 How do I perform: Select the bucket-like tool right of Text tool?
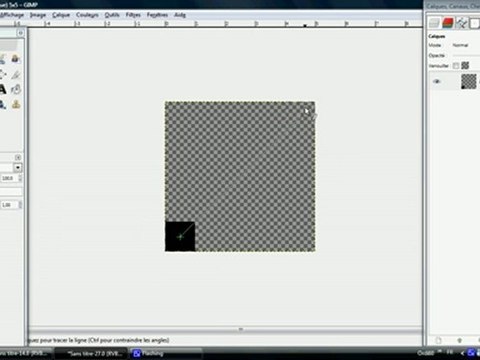(x=16, y=89)
